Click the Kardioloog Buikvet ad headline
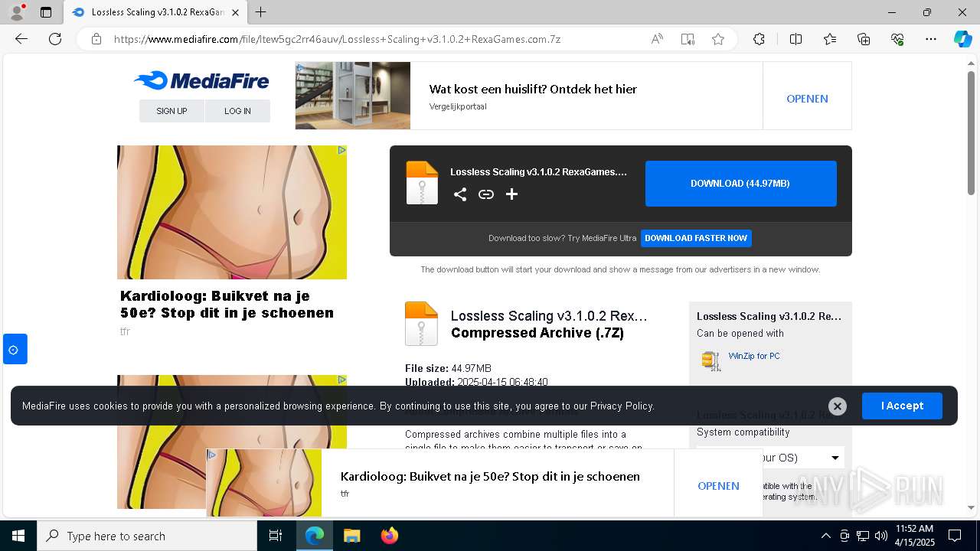Image resolution: width=980 pixels, height=551 pixels. [x=227, y=304]
